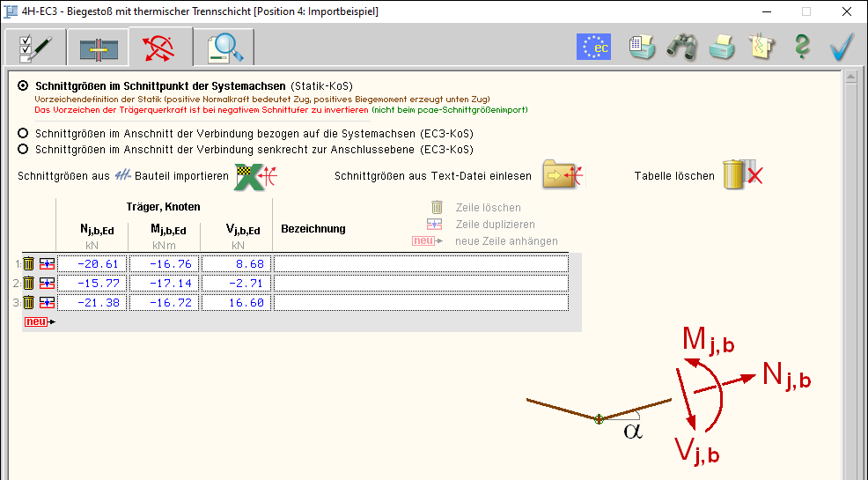Click the binoculars search icon
This screenshot has height=480, width=868.
point(681,47)
